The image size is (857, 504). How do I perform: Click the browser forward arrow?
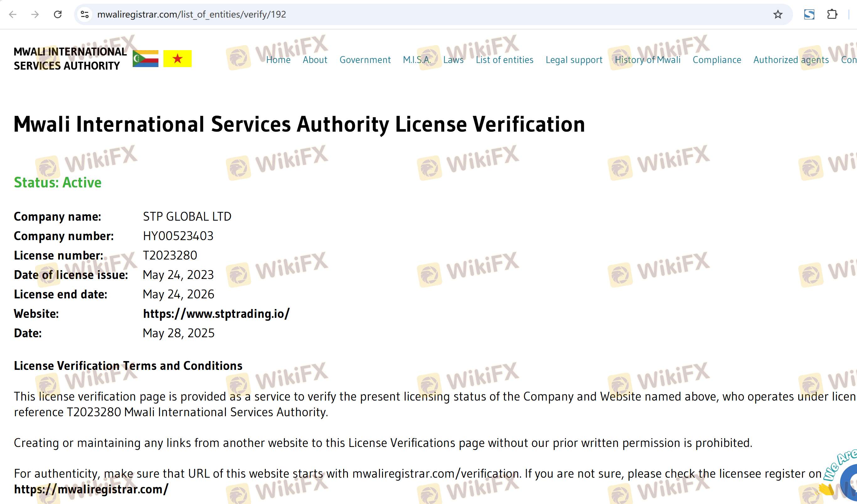tap(35, 14)
